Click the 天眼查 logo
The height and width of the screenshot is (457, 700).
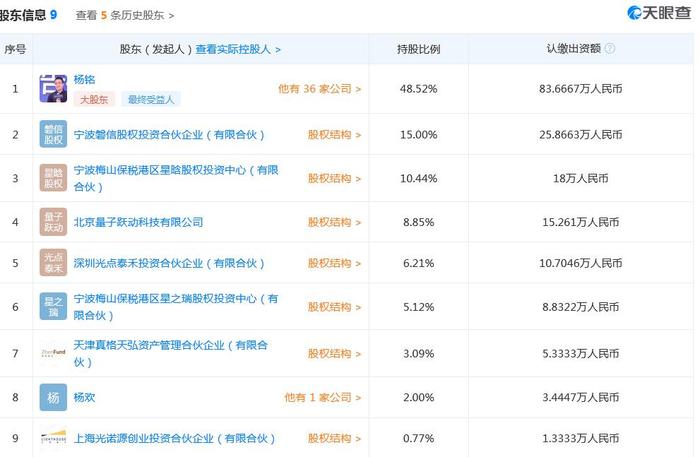(x=659, y=12)
